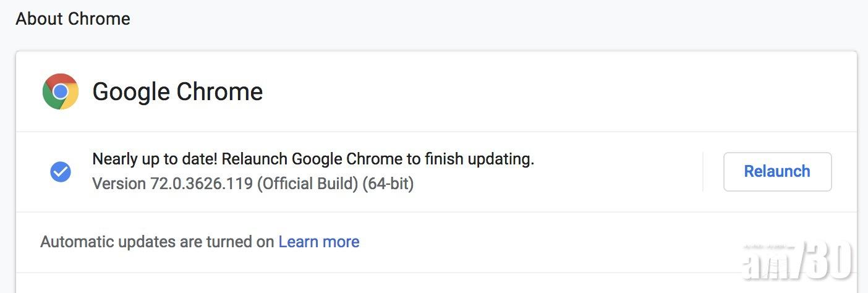Click the am730 watermark logo
This screenshot has height=293, width=868.
(797, 260)
